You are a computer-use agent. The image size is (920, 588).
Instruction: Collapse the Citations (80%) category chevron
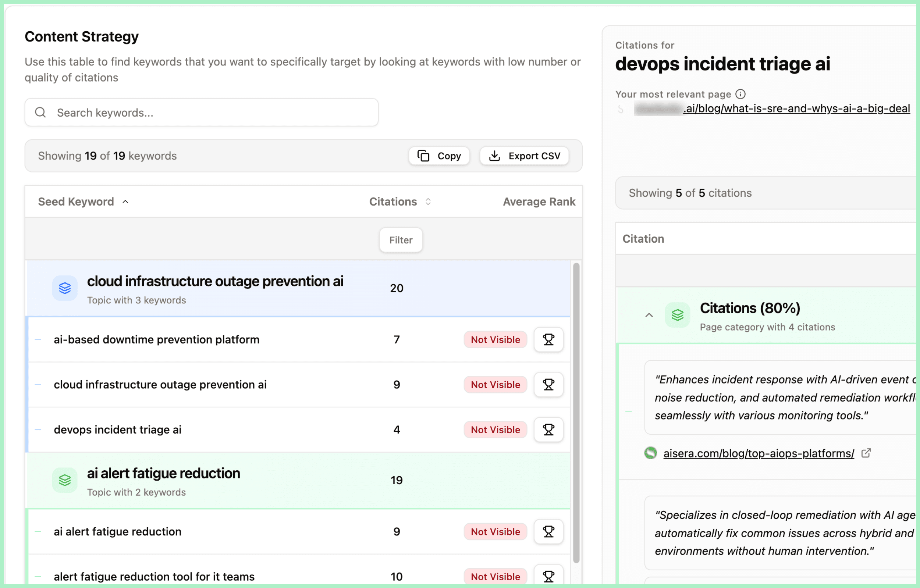pos(649,315)
